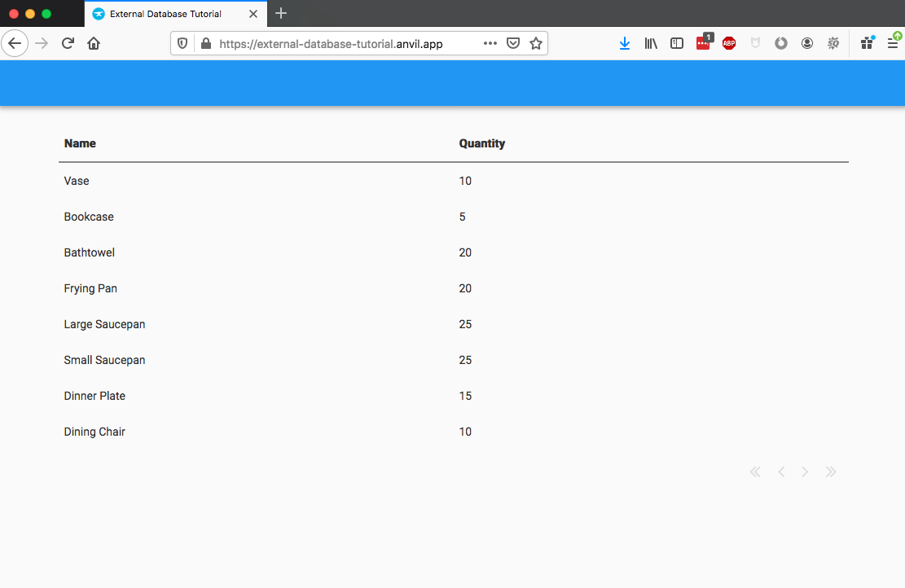Viewport: 905px width, 588px height.
Task: Open the Library bookshelf icon
Action: (x=651, y=44)
